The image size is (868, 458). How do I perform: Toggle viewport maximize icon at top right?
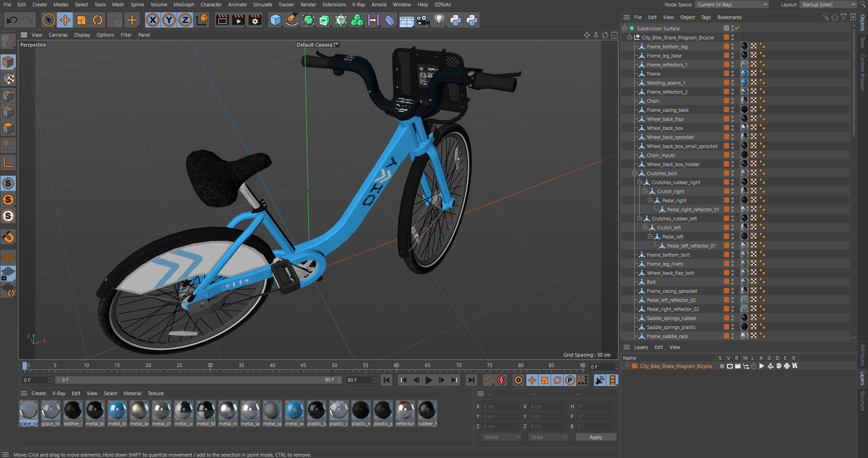614,35
